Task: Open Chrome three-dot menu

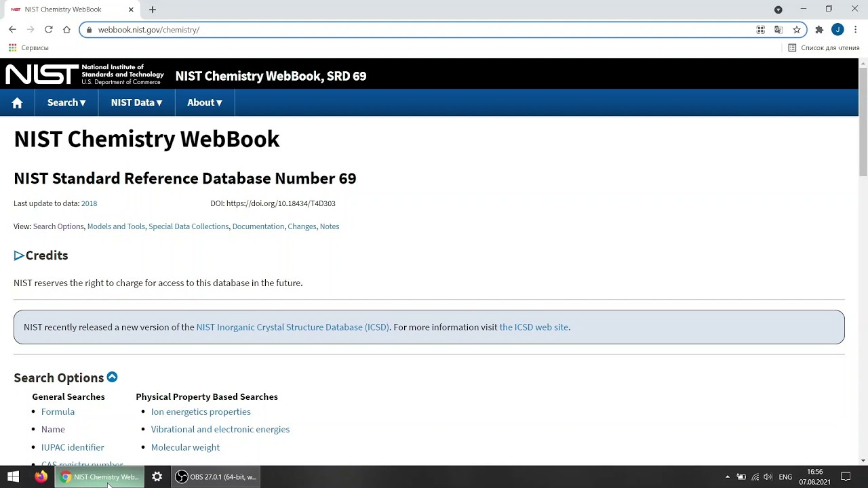Action: pyautogui.click(x=856, y=30)
